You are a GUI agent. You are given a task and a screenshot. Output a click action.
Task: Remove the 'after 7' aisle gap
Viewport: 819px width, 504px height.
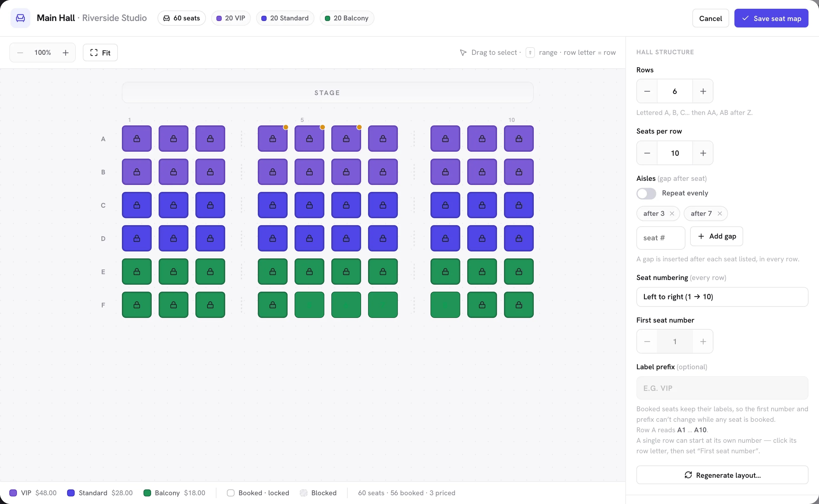[720, 214]
